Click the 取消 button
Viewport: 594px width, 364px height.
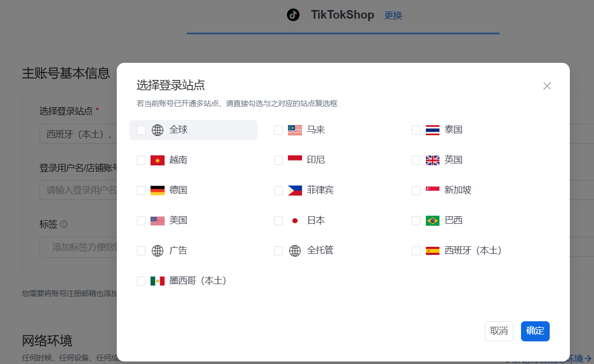tap(499, 331)
